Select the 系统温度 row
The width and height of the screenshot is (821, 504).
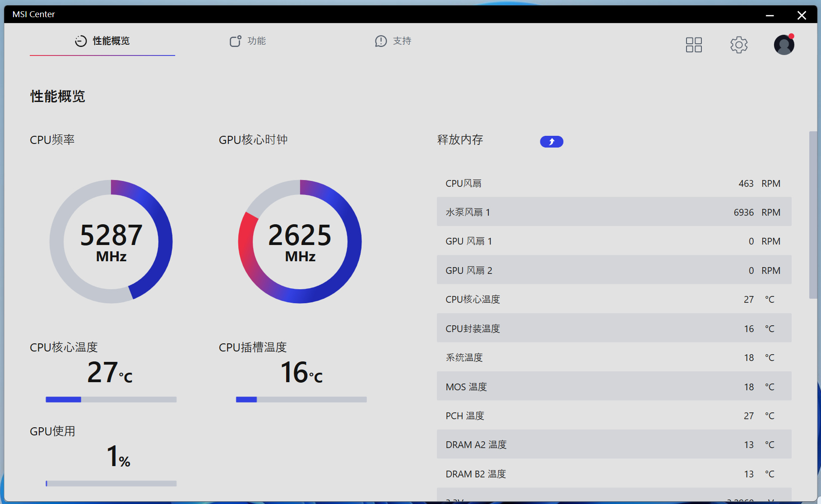(x=614, y=357)
